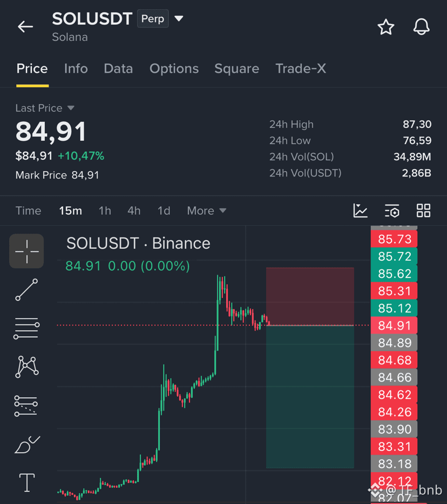Open the Square tab
The height and width of the screenshot is (504, 447).
point(236,69)
